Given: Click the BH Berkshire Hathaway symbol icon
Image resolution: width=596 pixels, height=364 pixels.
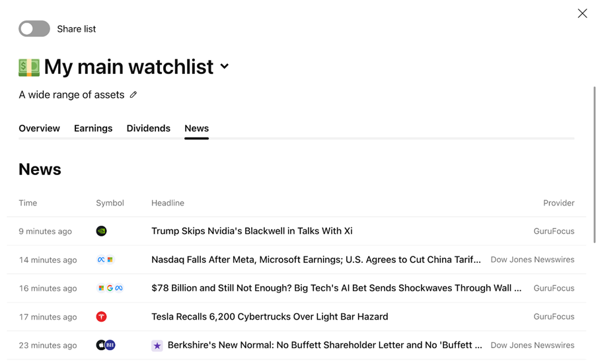Looking at the screenshot, I should point(110,345).
